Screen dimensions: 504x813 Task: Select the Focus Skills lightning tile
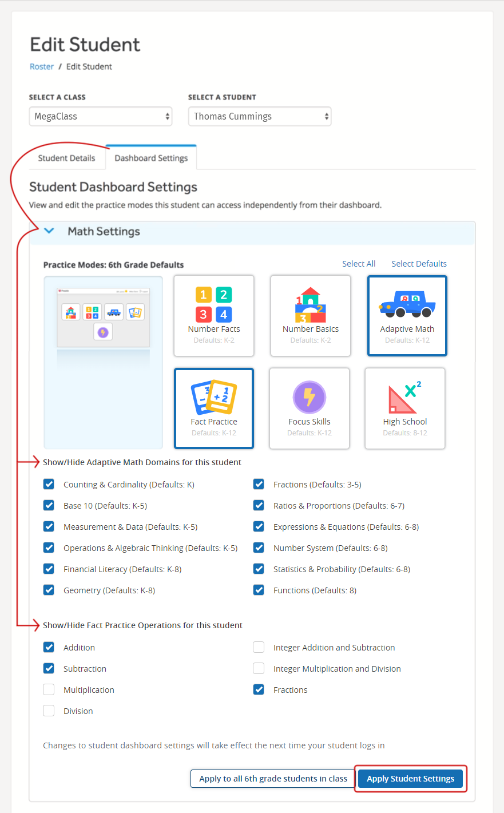[309, 408]
